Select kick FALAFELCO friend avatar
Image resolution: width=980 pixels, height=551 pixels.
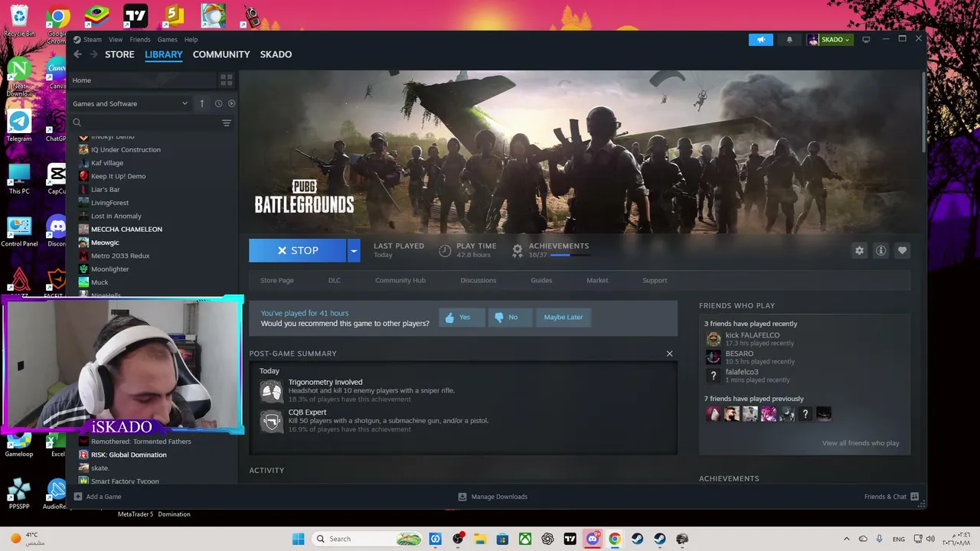click(714, 338)
